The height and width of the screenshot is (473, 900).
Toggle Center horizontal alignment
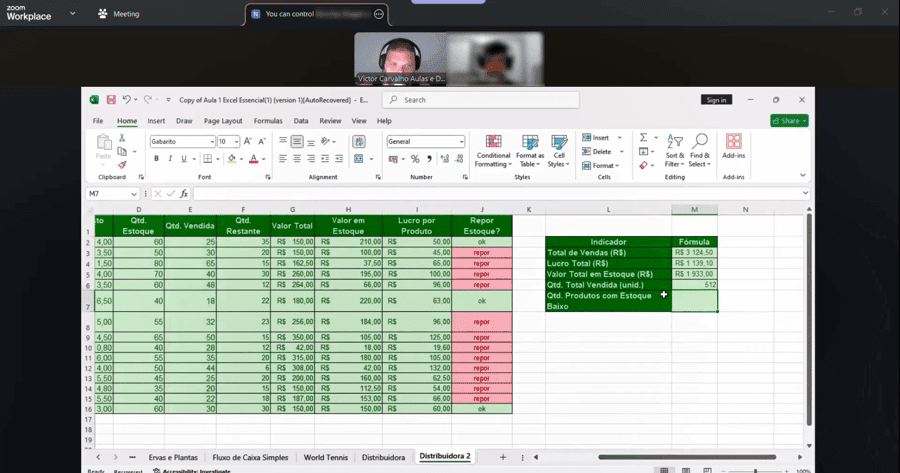(x=297, y=159)
